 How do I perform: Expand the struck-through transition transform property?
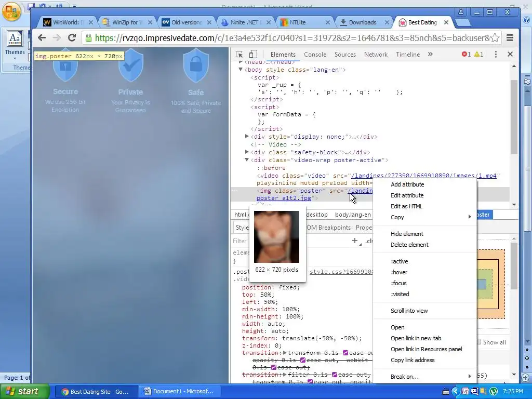click(x=284, y=353)
